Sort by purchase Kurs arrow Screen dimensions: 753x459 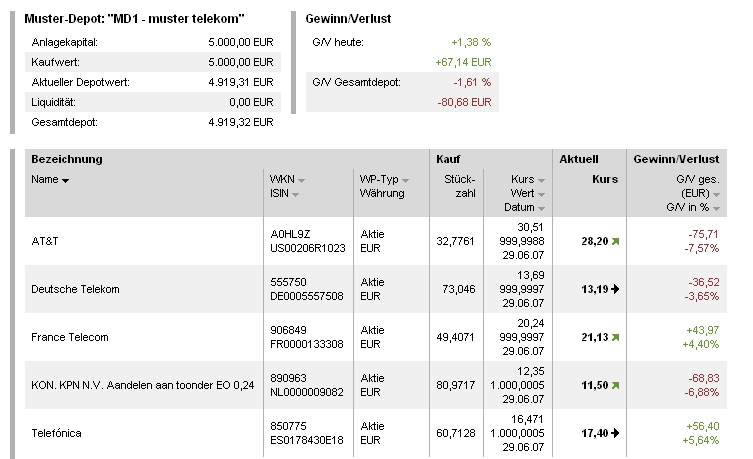542,181
